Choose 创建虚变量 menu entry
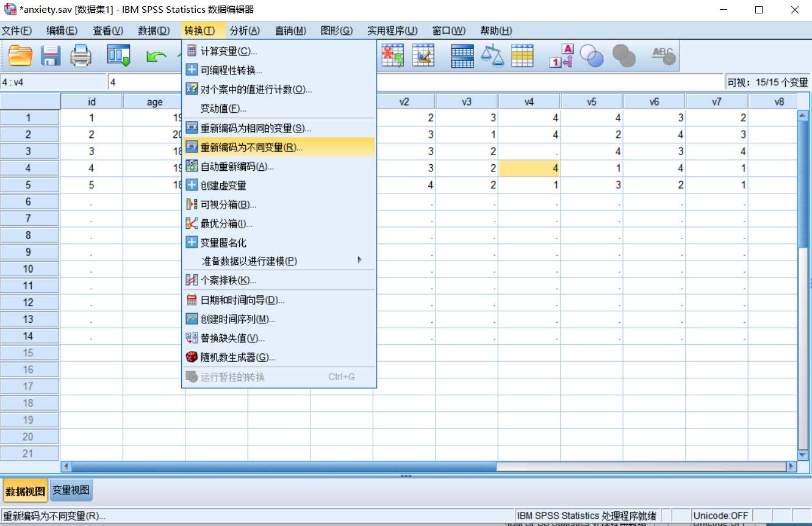The image size is (812, 526). 279,186
